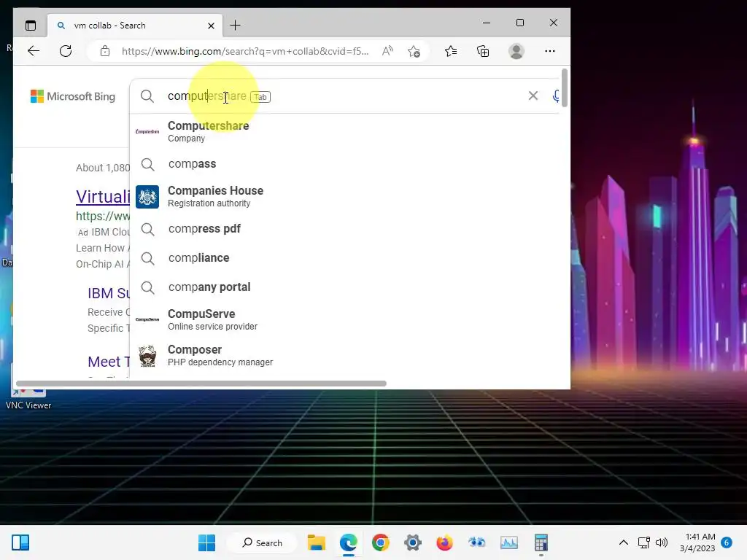Open the Collections panel
The width and height of the screenshot is (747, 560).
click(x=483, y=51)
